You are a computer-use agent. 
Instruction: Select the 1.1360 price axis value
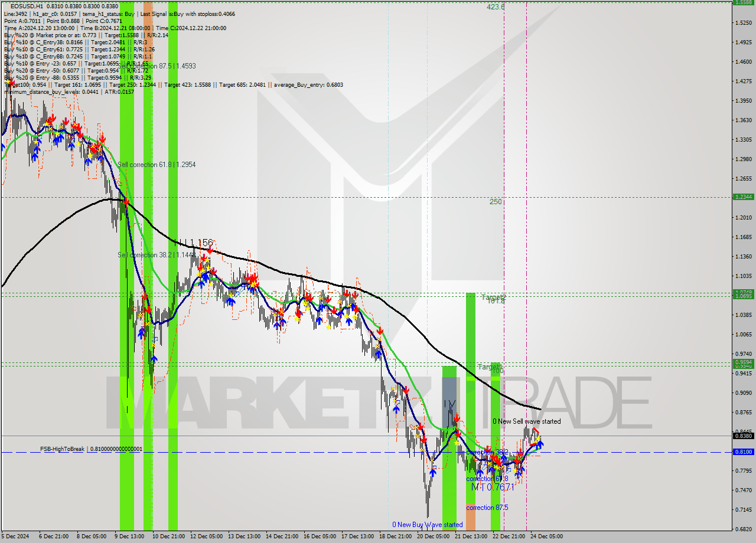coord(742,256)
